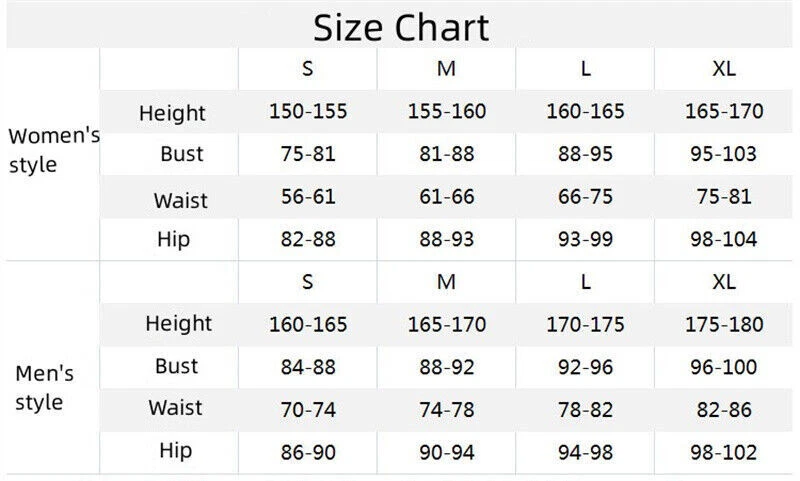Click the Women's Waist row label
Screen dimensions: 800x481
coord(180,200)
